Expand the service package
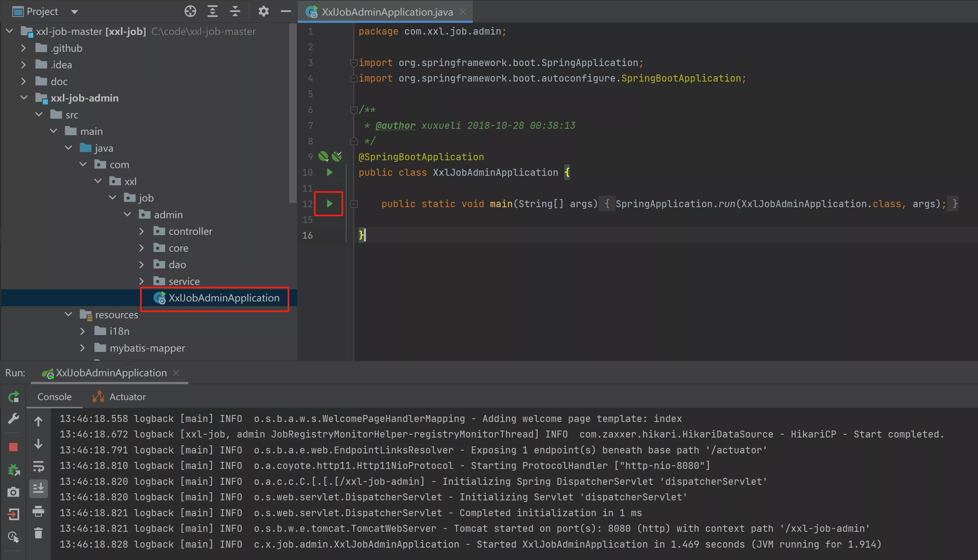978x560 pixels. coord(142,281)
